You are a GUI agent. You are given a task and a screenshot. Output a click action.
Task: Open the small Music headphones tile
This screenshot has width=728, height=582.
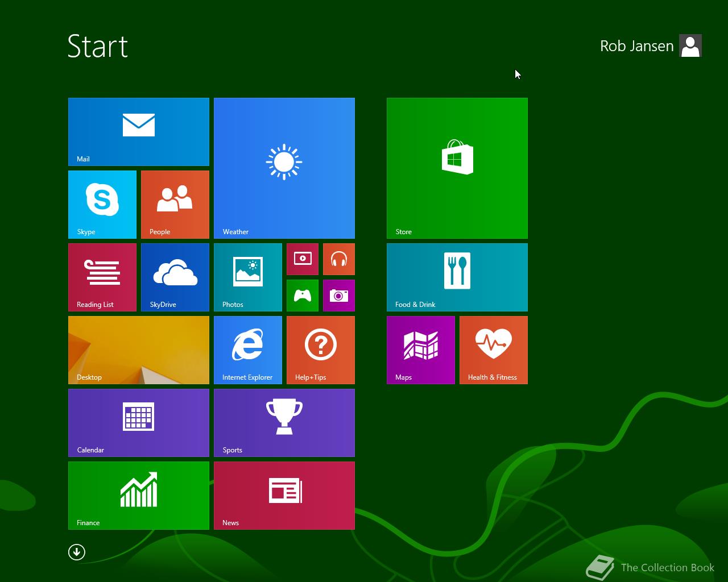click(x=339, y=259)
